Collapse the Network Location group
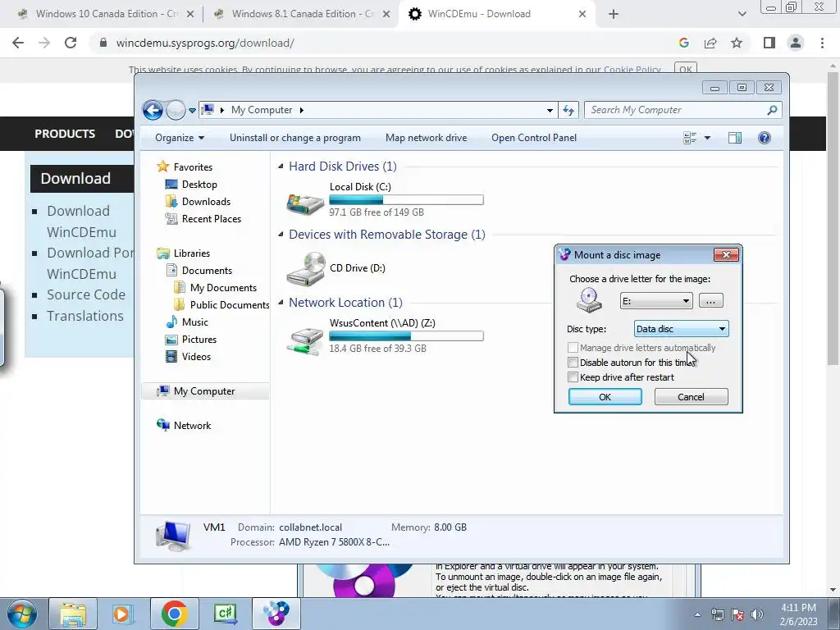This screenshot has height=630, width=840. point(281,302)
